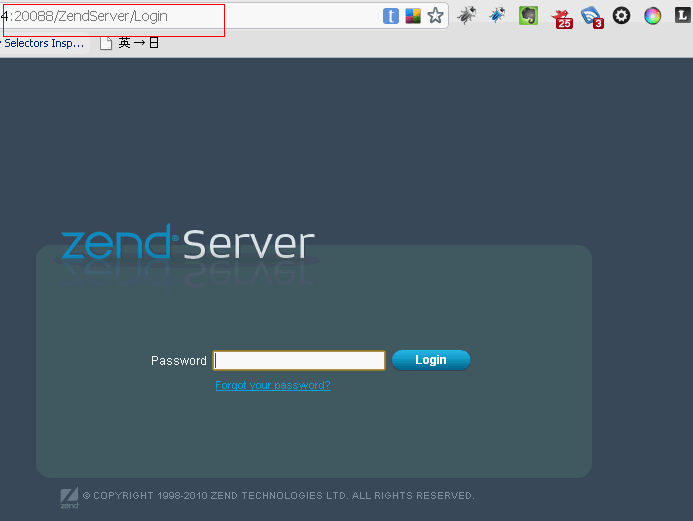693x521 pixels.
Task: Open the black gear extension icon
Action: click(x=621, y=16)
